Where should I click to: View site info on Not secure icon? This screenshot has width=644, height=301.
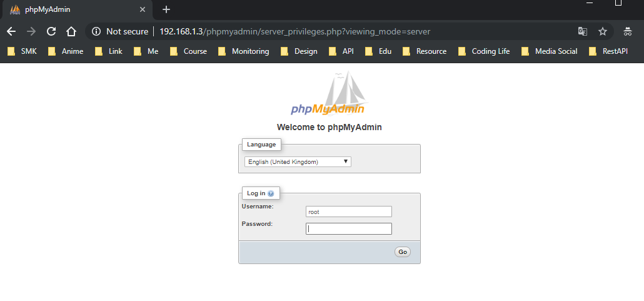[96, 31]
